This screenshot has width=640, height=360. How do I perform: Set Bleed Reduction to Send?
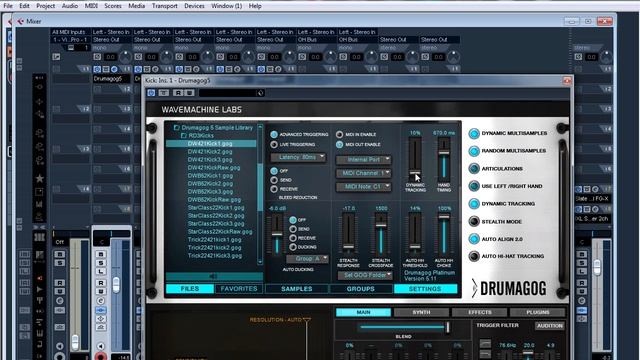click(x=274, y=180)
